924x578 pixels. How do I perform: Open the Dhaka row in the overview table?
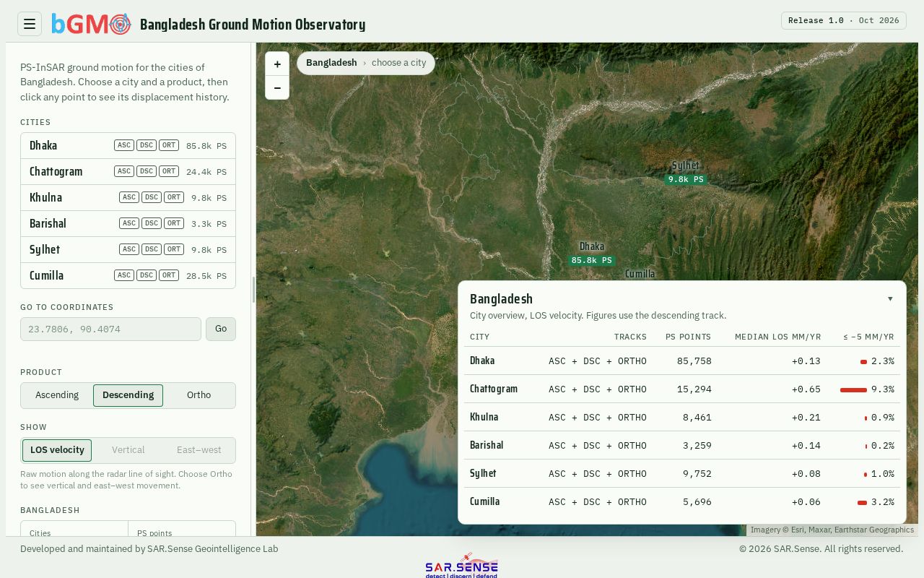pos(682,361)
